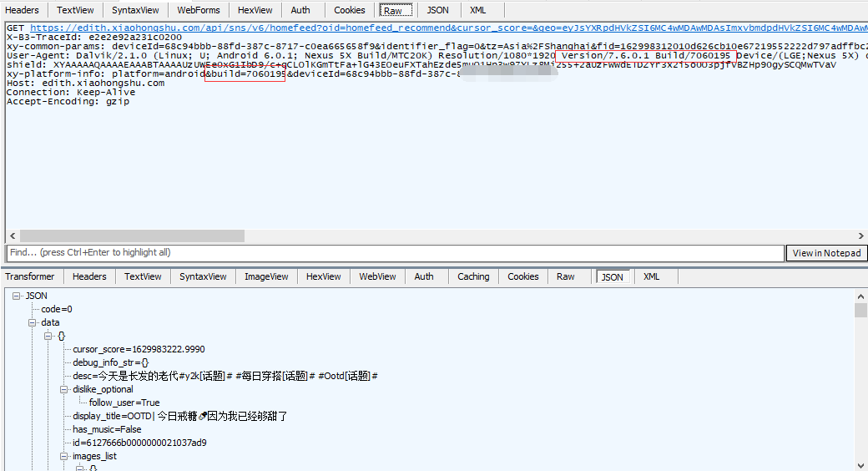Open request TextView tab
Viewport: 868px width, 471px height.
click(x=75, y=10)
